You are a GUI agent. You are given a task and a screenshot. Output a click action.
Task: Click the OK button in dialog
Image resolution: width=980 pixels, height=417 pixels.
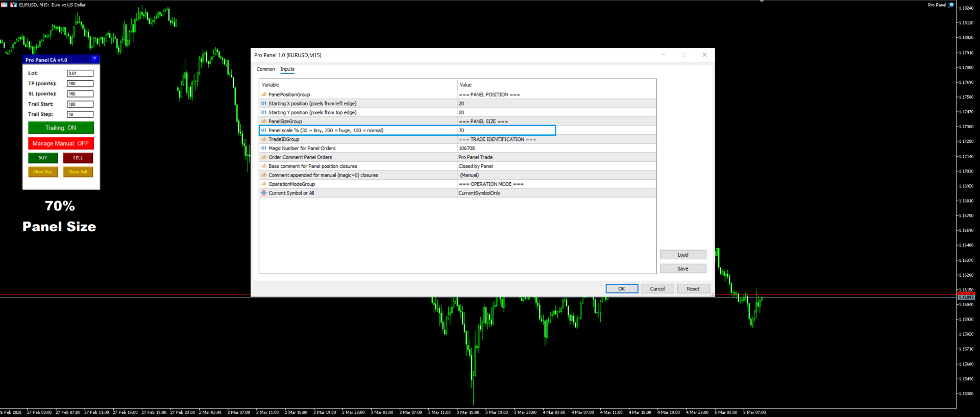click(x=622, y=289)
